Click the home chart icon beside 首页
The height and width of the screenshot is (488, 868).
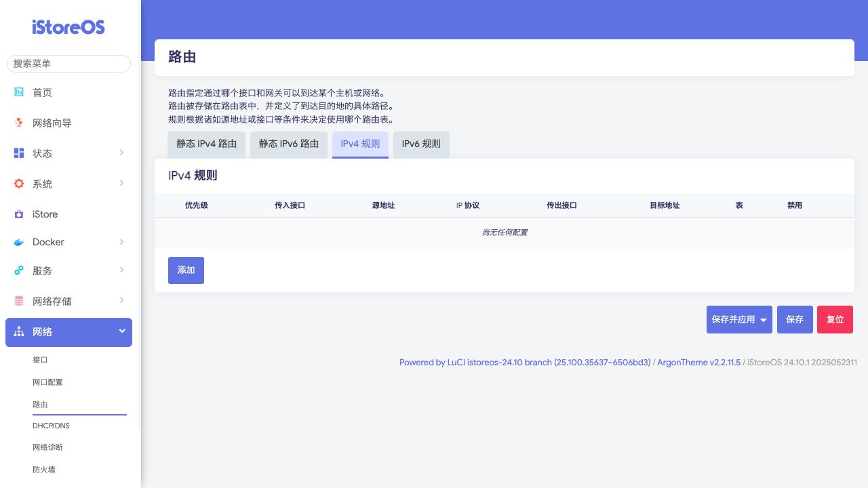pos(19,92)
